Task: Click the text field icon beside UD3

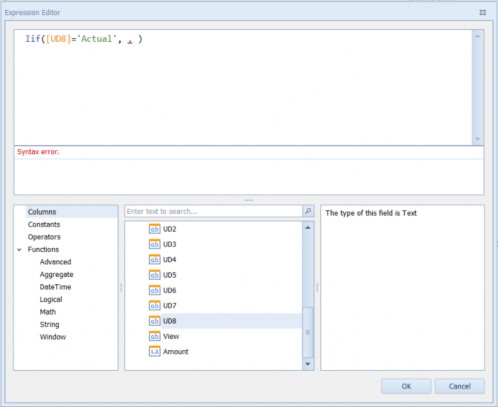Action: coord(154,244)
